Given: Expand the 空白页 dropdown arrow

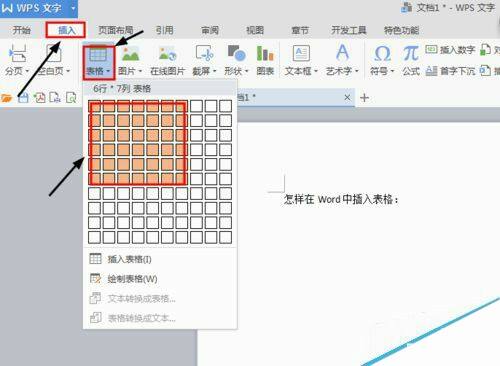Looking at the screenshot, I should click(68, 71).
